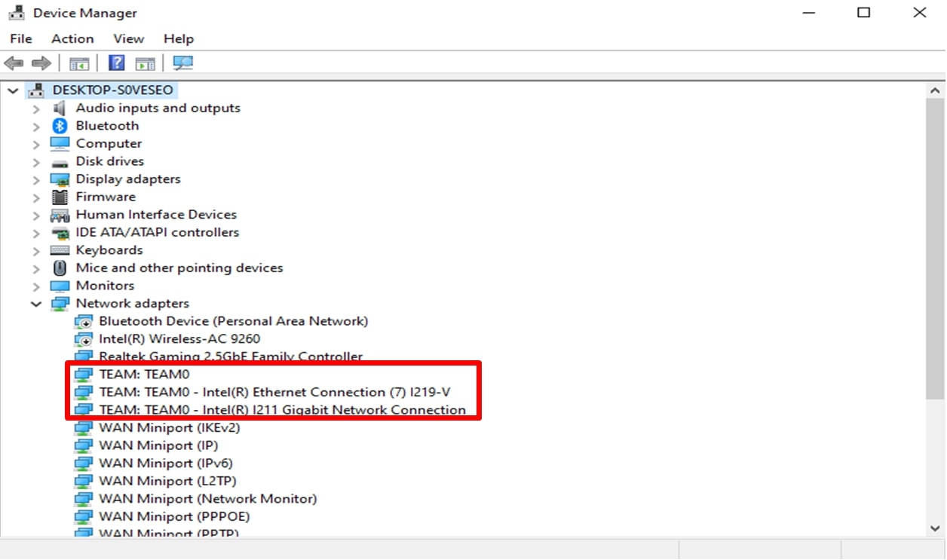Image resolution: width=947 pixels, height=560 pixels.
Task: Expand the Human Interface Devices node
Action: point(36,215)
